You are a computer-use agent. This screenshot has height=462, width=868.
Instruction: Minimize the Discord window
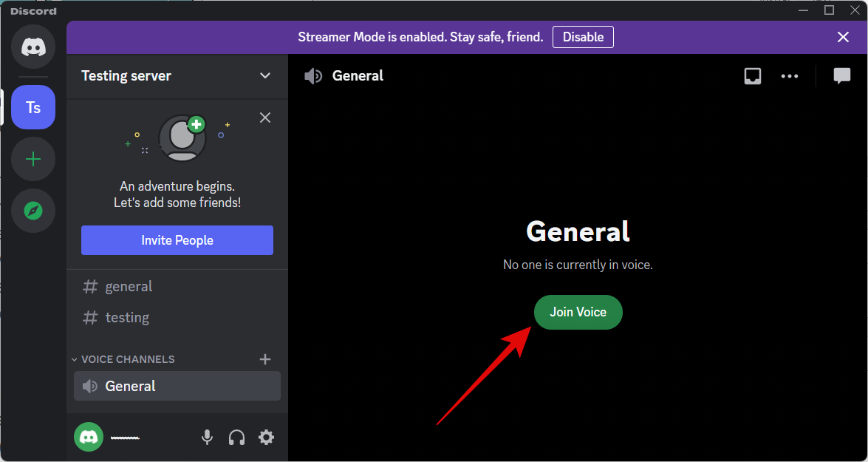[803, 10]
